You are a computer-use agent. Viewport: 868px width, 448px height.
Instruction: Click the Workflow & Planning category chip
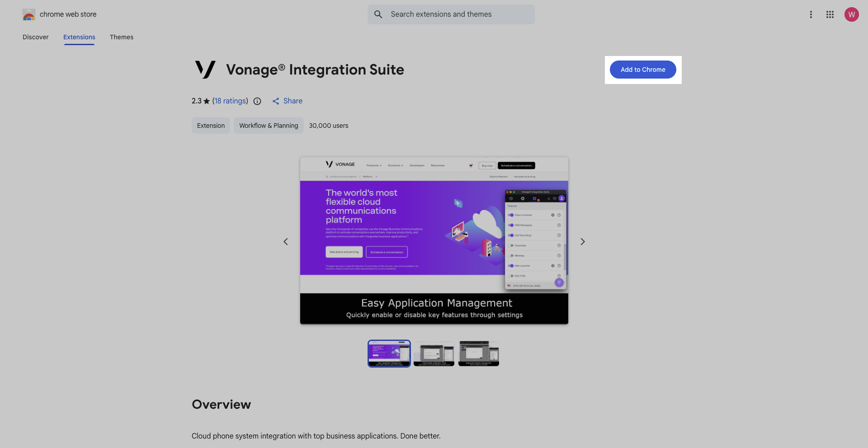(x=269, y=126)
